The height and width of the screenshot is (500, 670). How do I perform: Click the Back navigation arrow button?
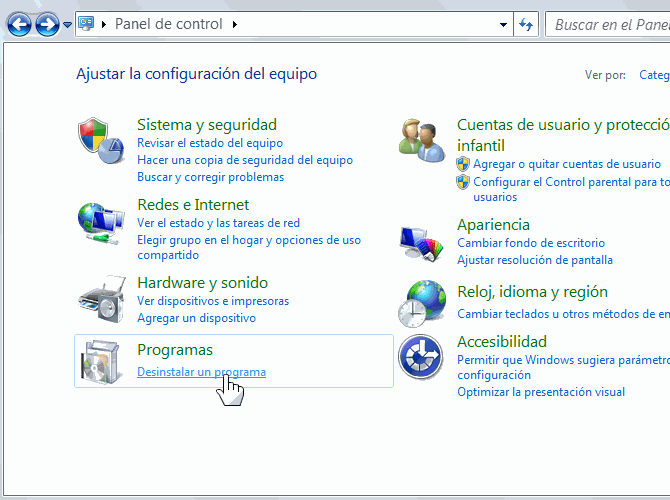(19, 24)
